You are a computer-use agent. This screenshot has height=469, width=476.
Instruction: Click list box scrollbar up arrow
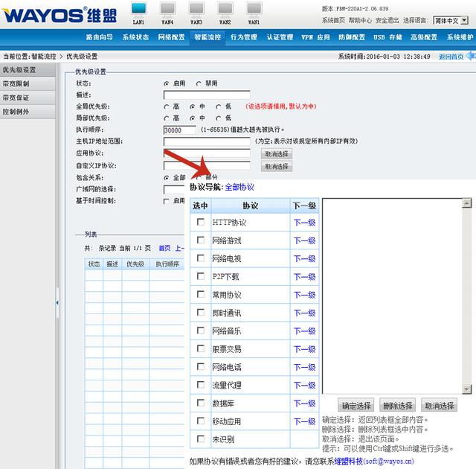[x=466, y=203]
